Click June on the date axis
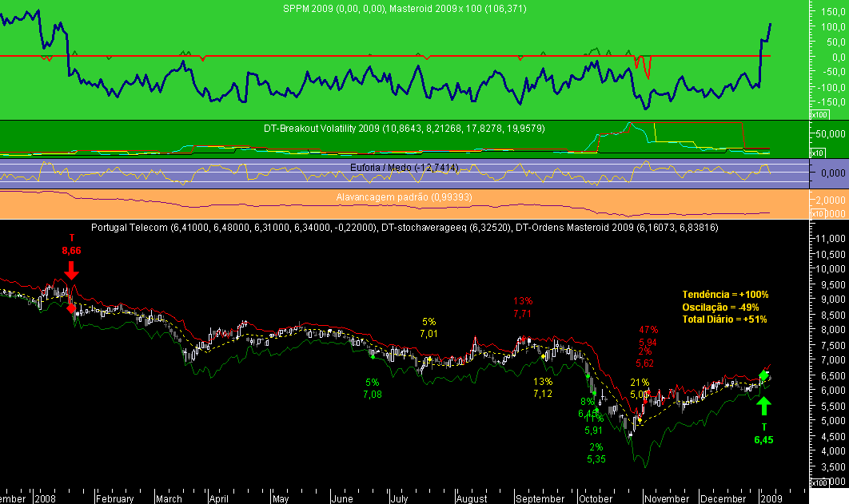 pyautogui.click(x=342, y=498)
